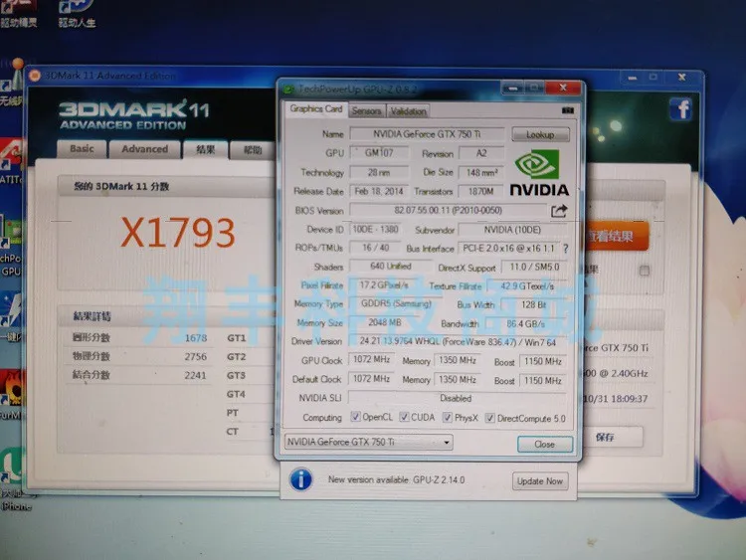Click the Bus Interface question mark icon
Image resolution: width=746 pixels, height=560 pixels.
coord(565,249)
